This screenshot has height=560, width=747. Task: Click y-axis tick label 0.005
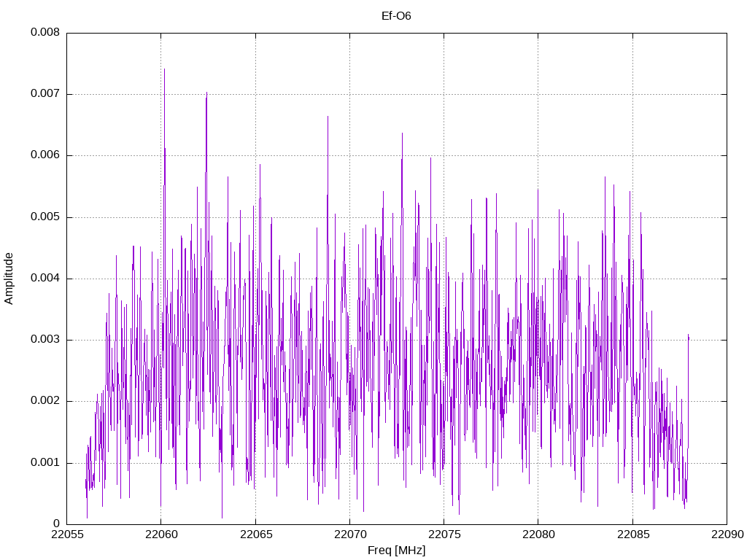(x=45, y=217)
